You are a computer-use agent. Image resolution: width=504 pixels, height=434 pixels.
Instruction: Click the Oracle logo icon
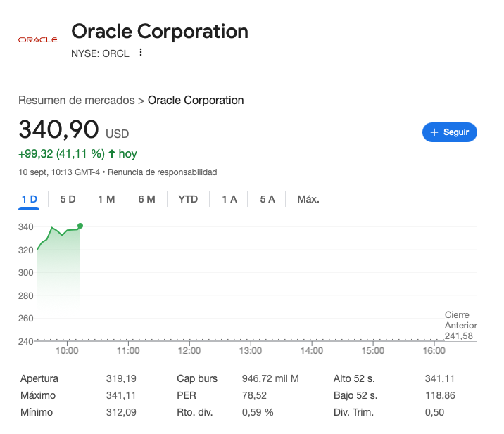tap(37, 40)
